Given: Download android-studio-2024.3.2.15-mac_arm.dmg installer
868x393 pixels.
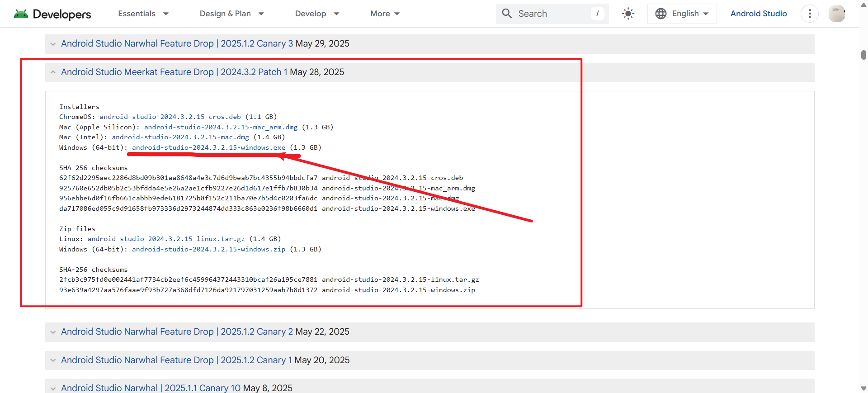Looking at the screenshot, I should [x=221, y=127].
